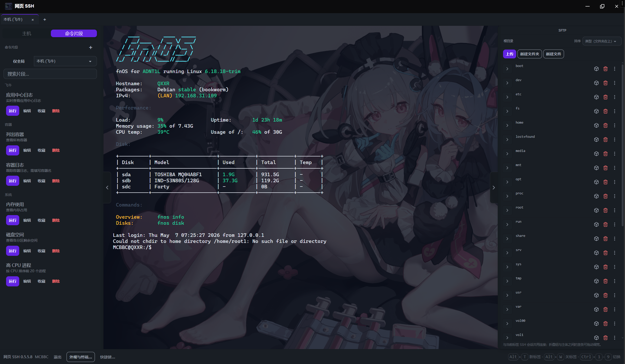Click the 容器日志 snippet title
This screenshot has height=364, width=625.
tap(15, 165)
